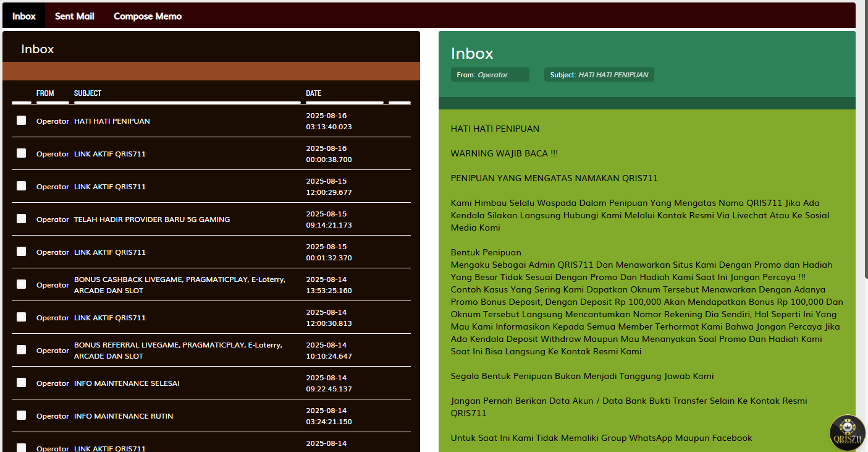
Task: Click the PENIPUAN YANG MENGATAS NAMAKAN QRIS711 line
Action: [554, 178]
